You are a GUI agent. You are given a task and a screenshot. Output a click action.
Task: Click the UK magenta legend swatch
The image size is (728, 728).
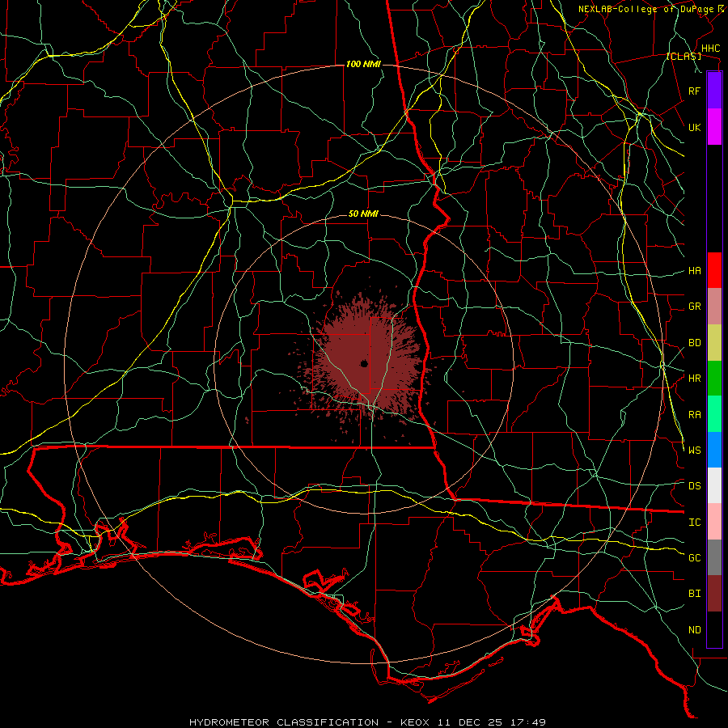pyautogui.click(x=714, y=127)
